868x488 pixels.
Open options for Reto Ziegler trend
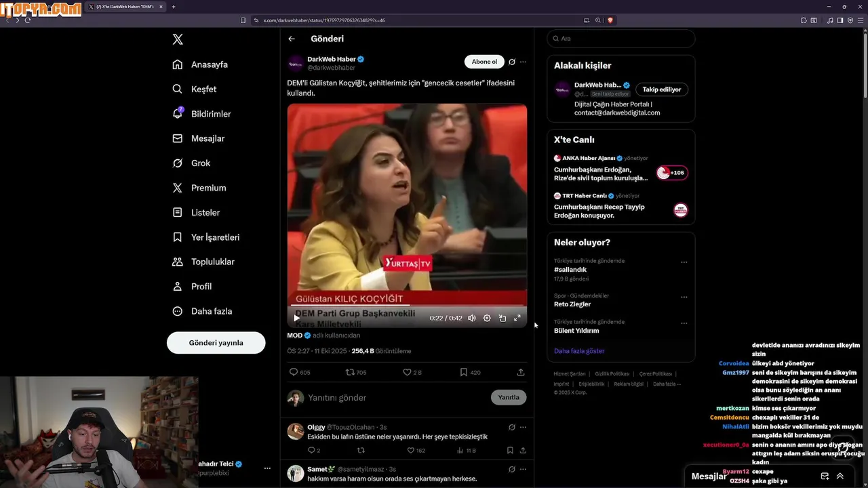(684, 297)
